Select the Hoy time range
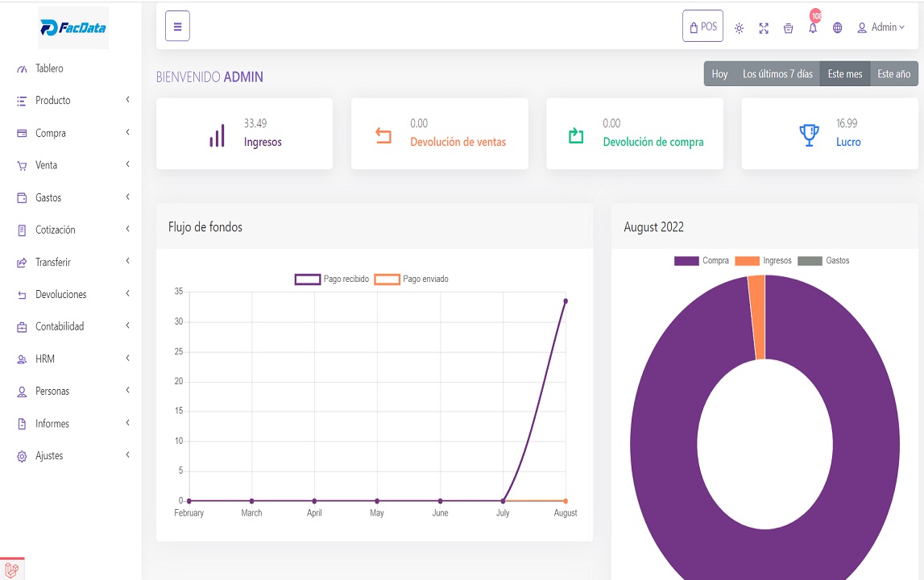 tap(719, 73)
